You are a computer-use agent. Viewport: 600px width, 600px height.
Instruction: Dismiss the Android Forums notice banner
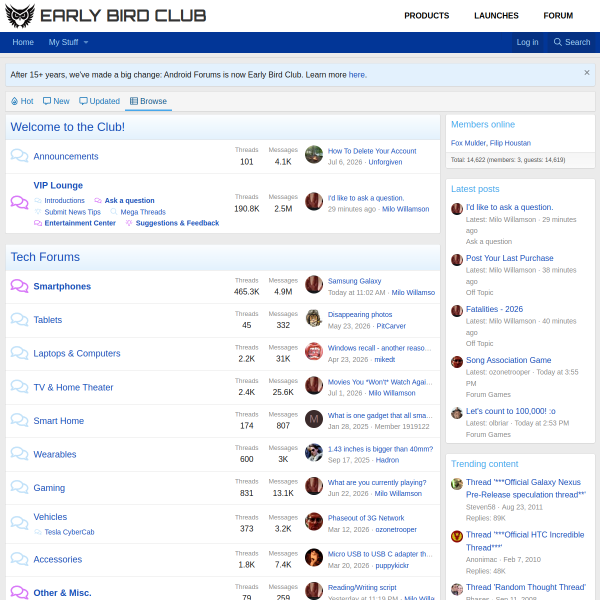(587, 73)
